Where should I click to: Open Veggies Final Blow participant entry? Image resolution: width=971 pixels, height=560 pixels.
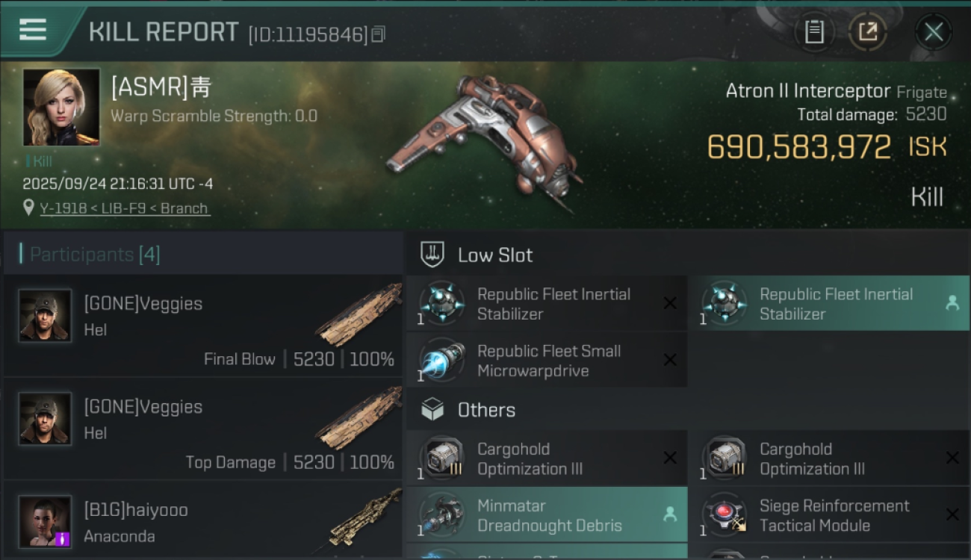click(x=203, y=326)
